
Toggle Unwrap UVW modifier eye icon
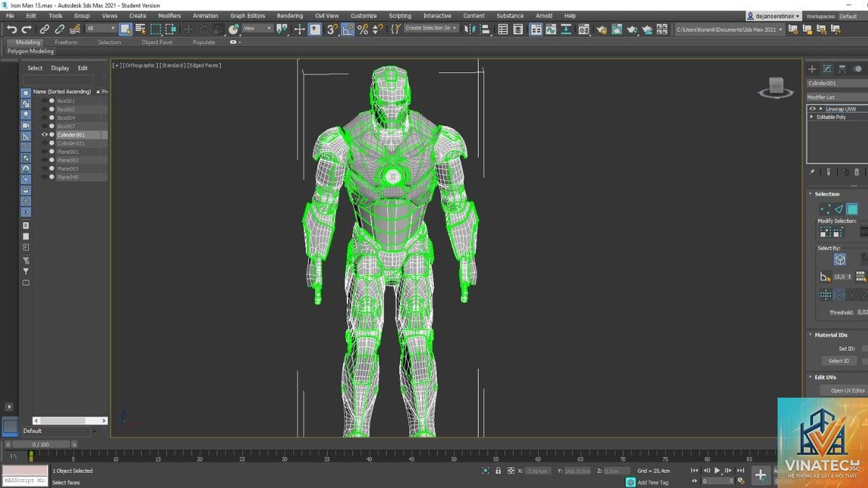[x=812, y=109]
